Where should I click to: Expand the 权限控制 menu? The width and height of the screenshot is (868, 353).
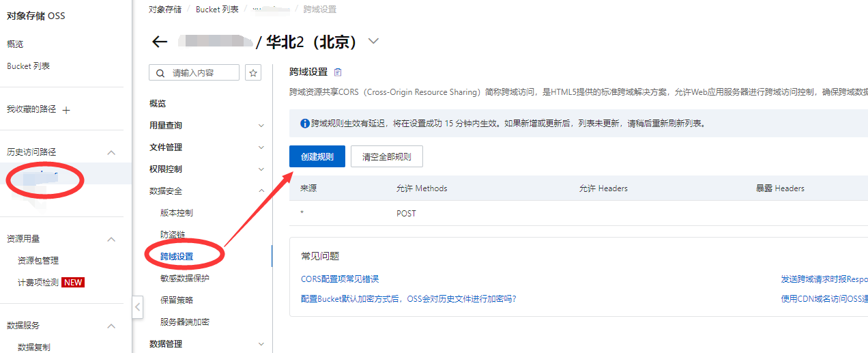(x=261, y=169)
